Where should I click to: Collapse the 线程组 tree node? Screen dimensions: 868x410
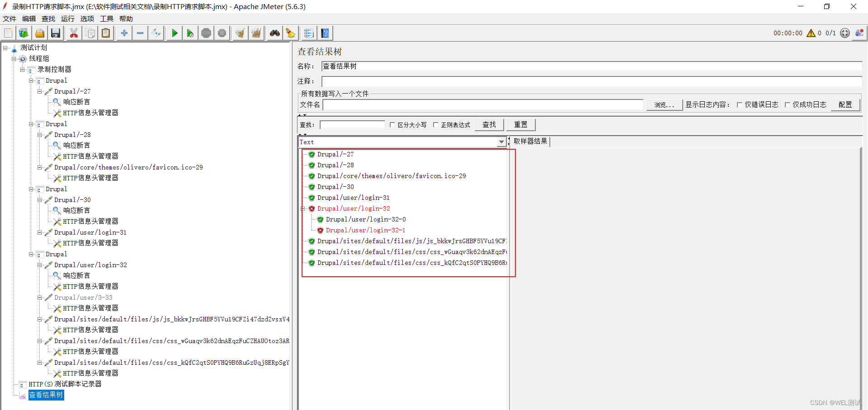click(x=14, y=59)
